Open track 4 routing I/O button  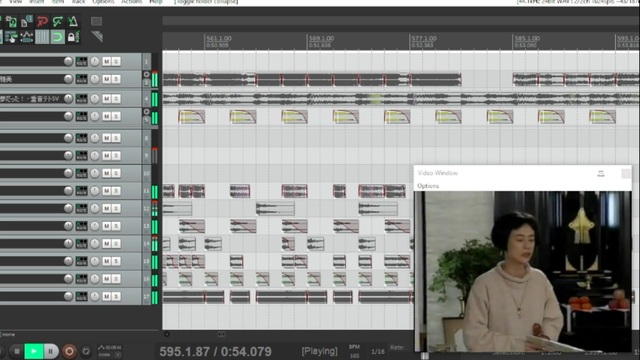tap(81, 98)
